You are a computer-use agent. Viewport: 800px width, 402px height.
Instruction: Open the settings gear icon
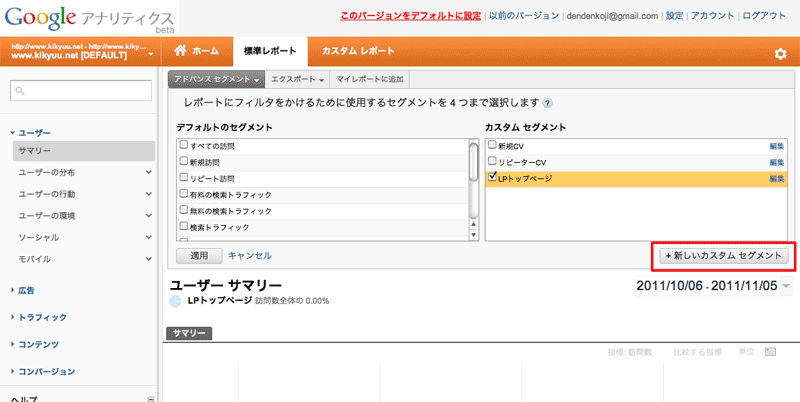point(780,53)
